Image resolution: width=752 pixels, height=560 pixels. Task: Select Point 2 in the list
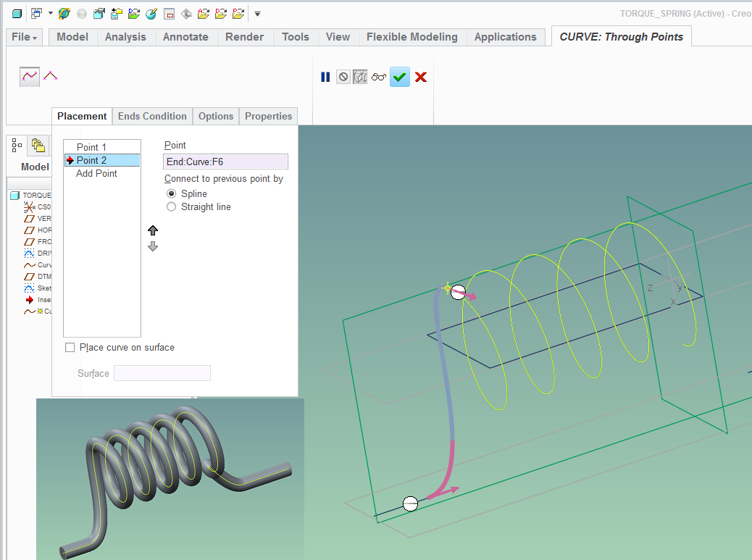click(x=102, y=160)
